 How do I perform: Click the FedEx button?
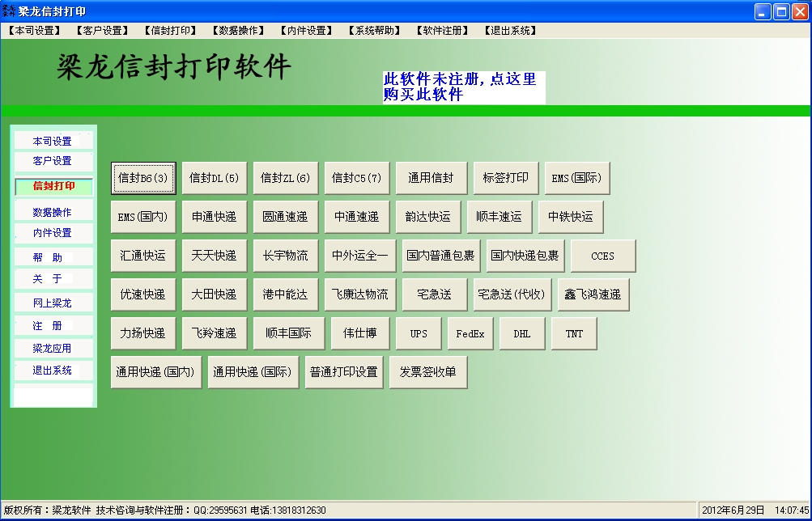coord(470,333)
